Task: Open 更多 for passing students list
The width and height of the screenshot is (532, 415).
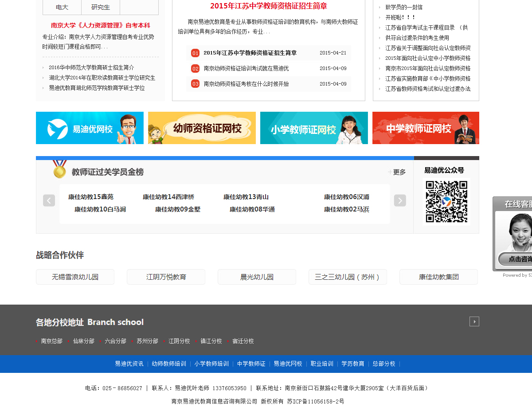Action: [397, 172]
